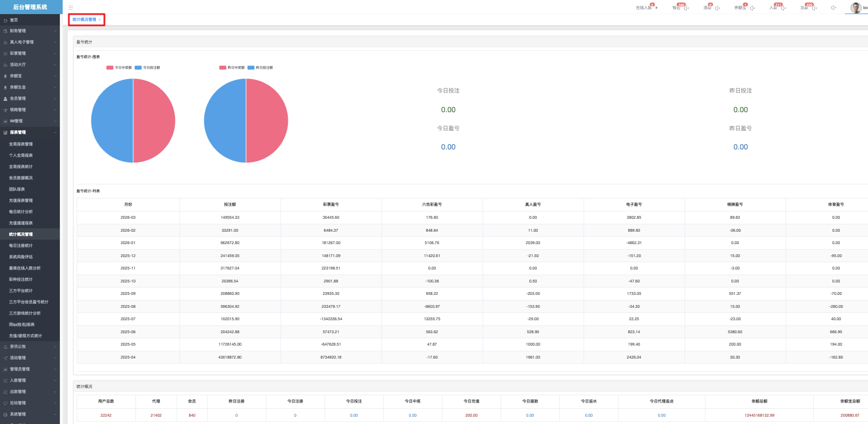Open 全局报表管理 in the sidebar
The image size is (868, 424).
(x=21, y=144)
